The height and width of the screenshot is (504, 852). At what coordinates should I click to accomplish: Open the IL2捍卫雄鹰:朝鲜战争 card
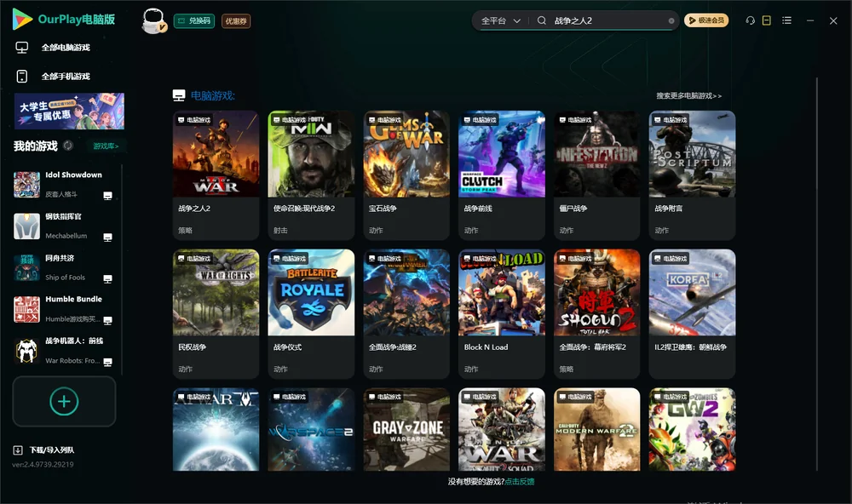point(692,314)
